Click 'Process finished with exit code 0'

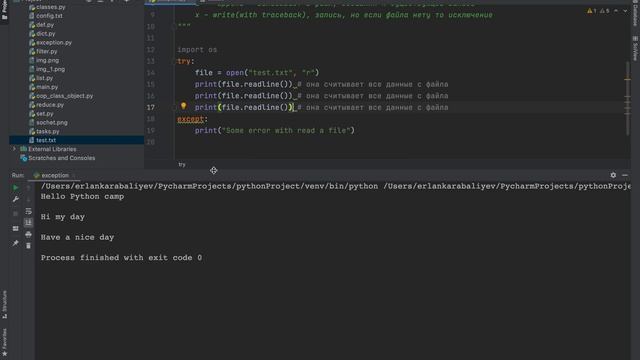[121, 258]
